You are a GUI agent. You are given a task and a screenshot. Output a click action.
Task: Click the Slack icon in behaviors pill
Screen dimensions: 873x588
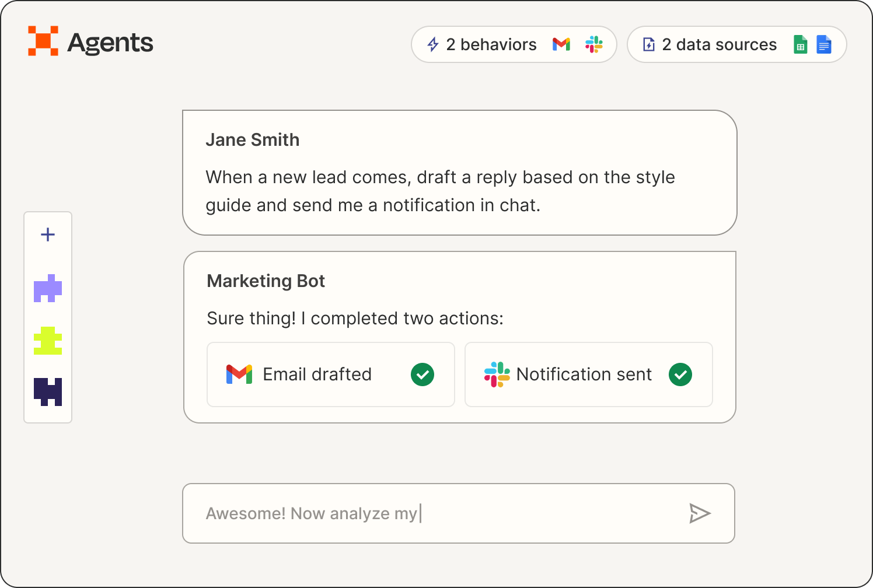tap(593, 44)
